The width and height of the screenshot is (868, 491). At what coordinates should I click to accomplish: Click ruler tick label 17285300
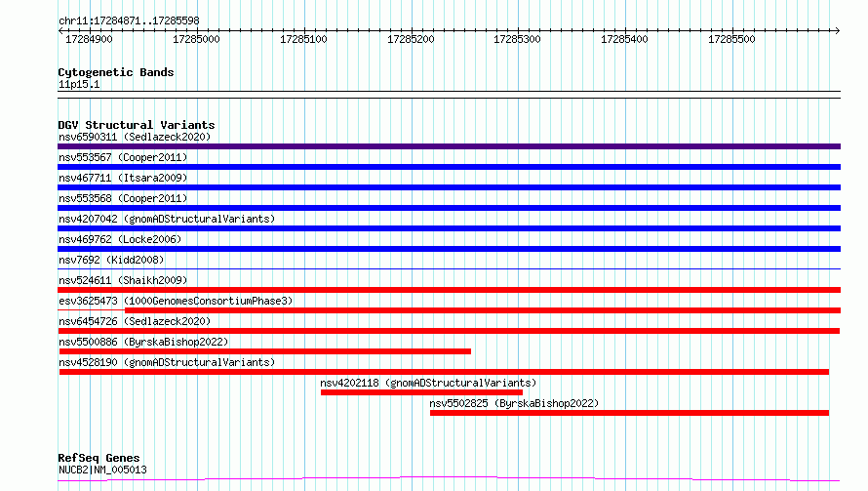point(517,39)
